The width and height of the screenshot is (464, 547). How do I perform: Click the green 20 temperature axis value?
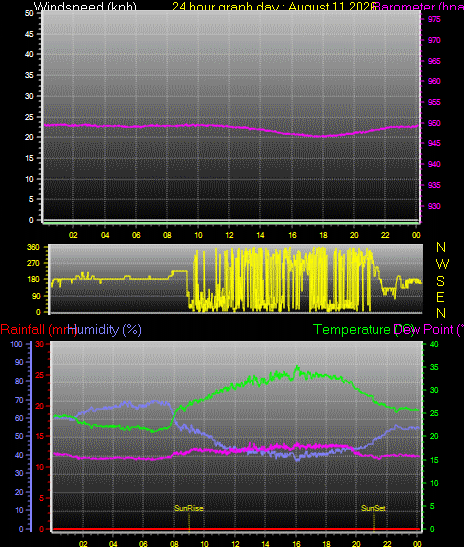click(x=434, y=436)
